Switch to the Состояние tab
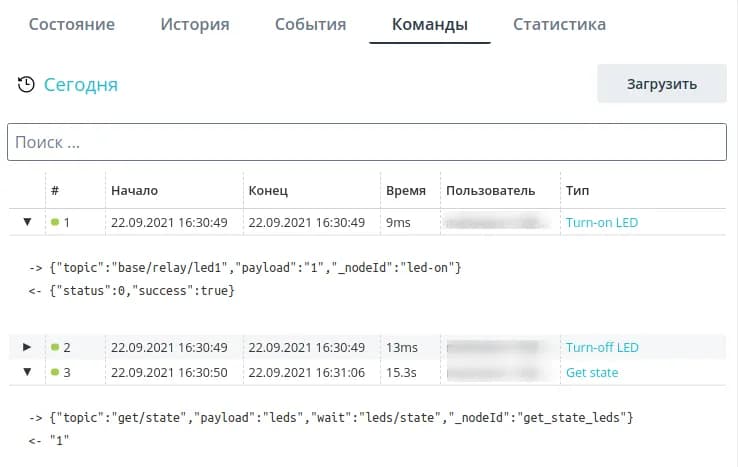Image resolution: width=738 pixels, height=467 pixels. pyautogui.click(x=72, y=24)
